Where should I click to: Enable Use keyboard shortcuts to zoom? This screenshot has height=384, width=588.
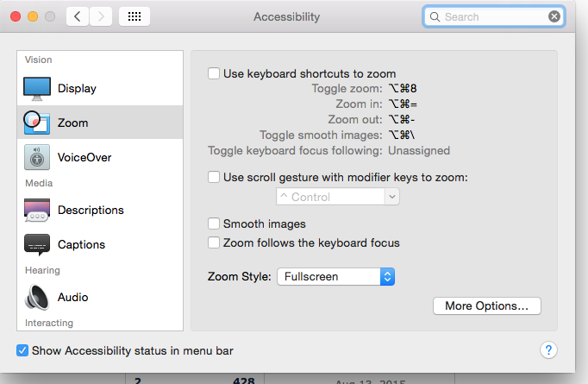214,73
